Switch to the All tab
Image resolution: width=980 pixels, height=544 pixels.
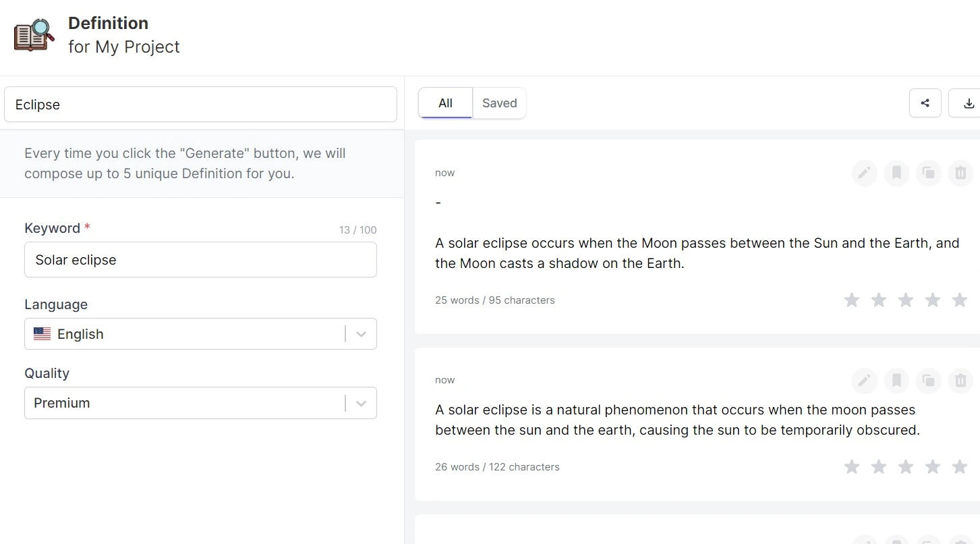(445, 103)
